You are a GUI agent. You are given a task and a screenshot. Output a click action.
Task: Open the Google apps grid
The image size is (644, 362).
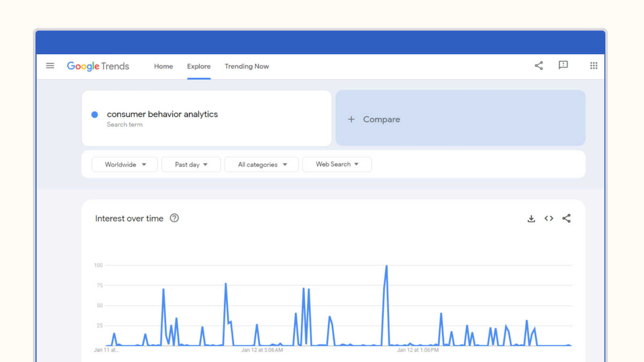point(594,66)
